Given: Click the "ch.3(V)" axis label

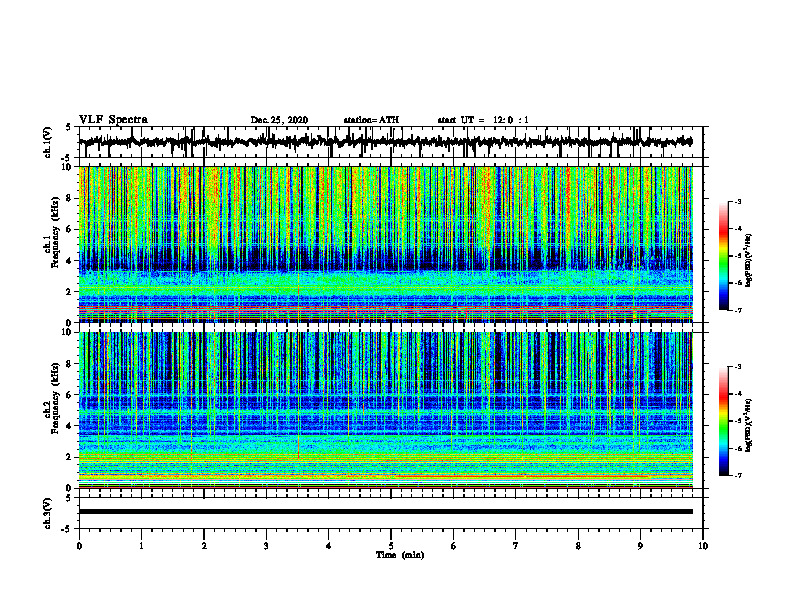Looking at the screenshot, I should [x=48, y=514].
